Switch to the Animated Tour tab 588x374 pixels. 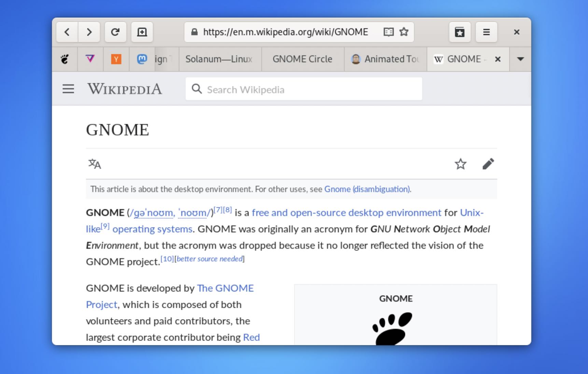[386, 59]
